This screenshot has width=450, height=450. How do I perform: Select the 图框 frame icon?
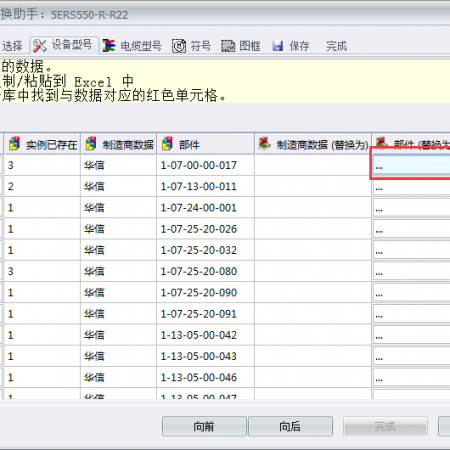coord(228,46)
